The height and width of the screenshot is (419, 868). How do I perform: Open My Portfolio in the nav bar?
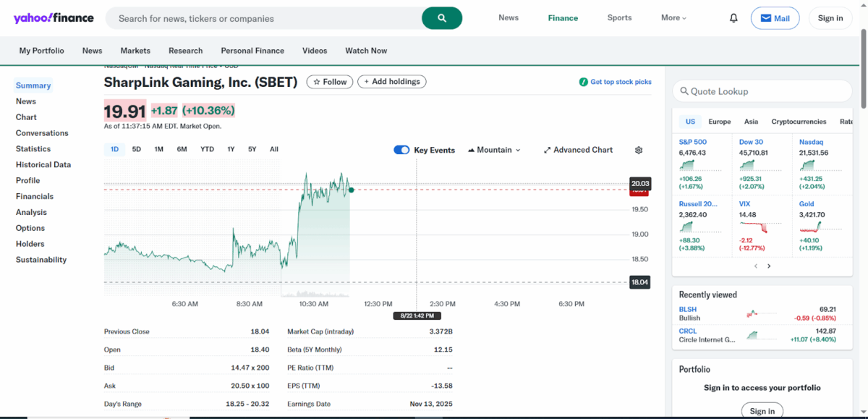(x=41, y=51)
